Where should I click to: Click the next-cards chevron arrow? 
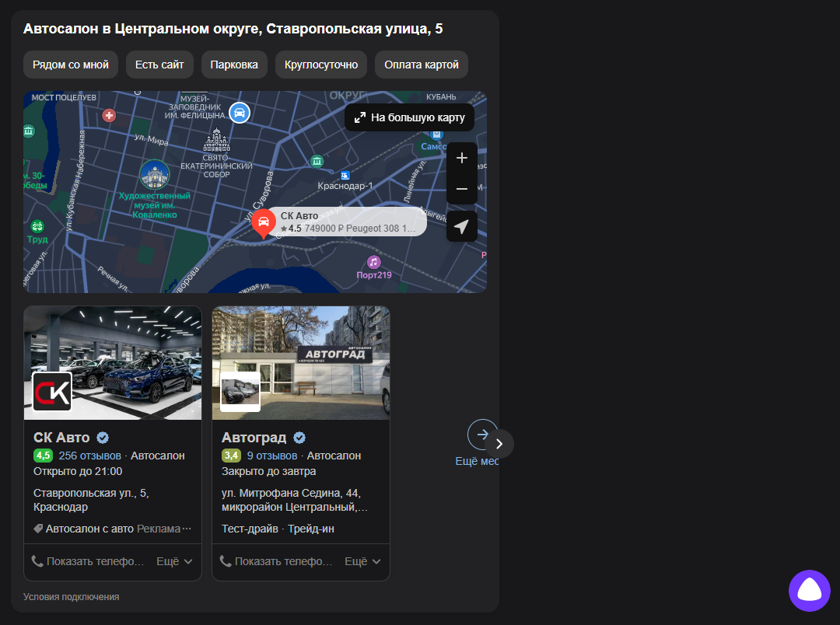499,444
